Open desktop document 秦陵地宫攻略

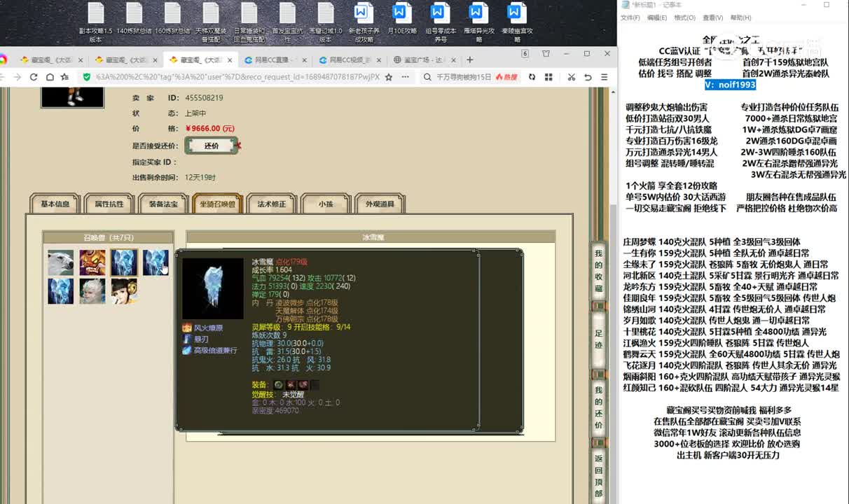tap(517, 22)
